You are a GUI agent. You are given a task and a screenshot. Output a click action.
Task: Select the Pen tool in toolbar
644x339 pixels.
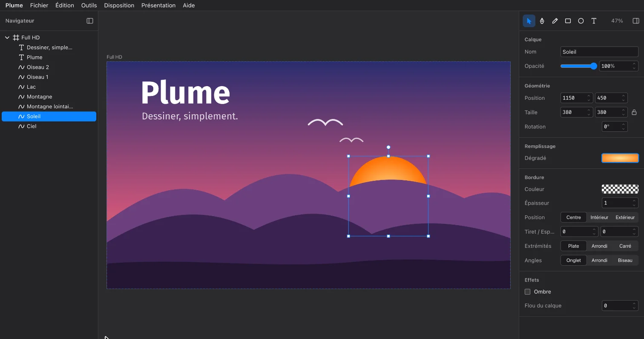[x=542, y=21]
